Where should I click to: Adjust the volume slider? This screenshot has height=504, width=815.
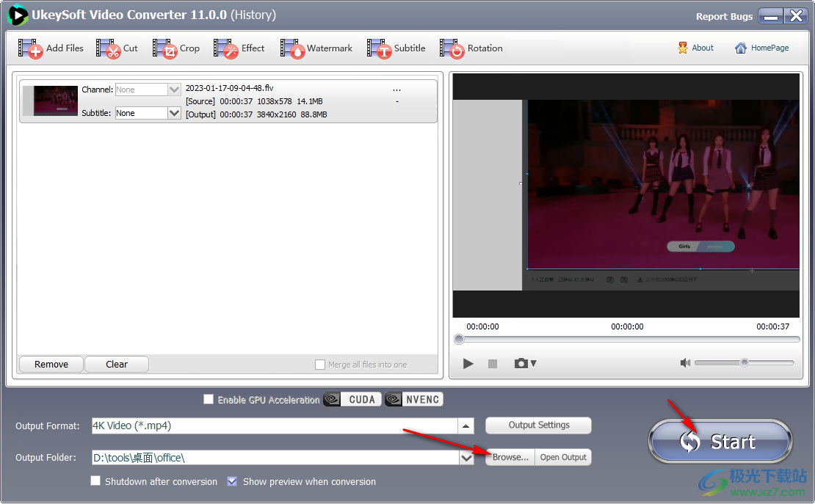(x=745, y=362)
